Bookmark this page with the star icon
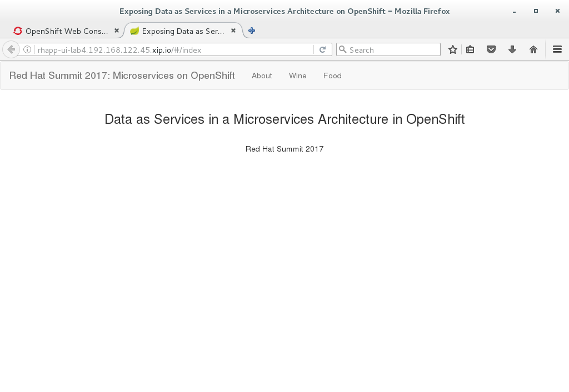 click(x=452, y=49)
